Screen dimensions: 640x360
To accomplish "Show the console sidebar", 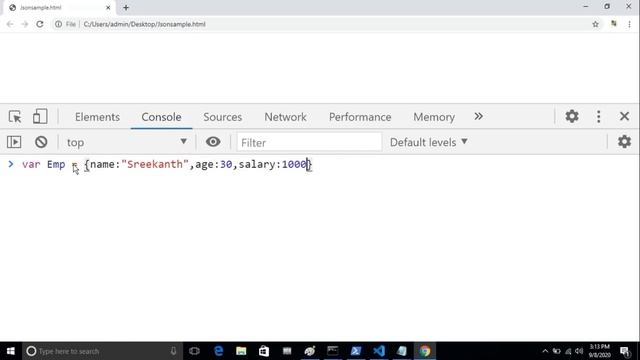I will (14, 142).
